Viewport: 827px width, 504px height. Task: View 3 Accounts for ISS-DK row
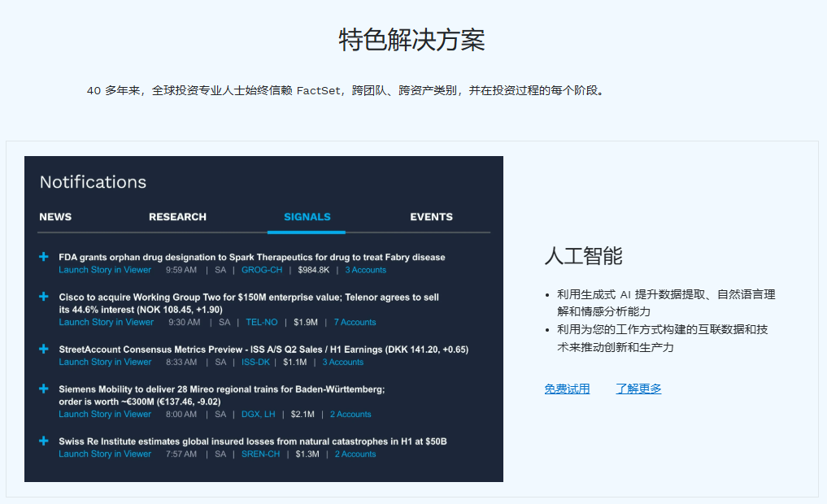point(343,363)
